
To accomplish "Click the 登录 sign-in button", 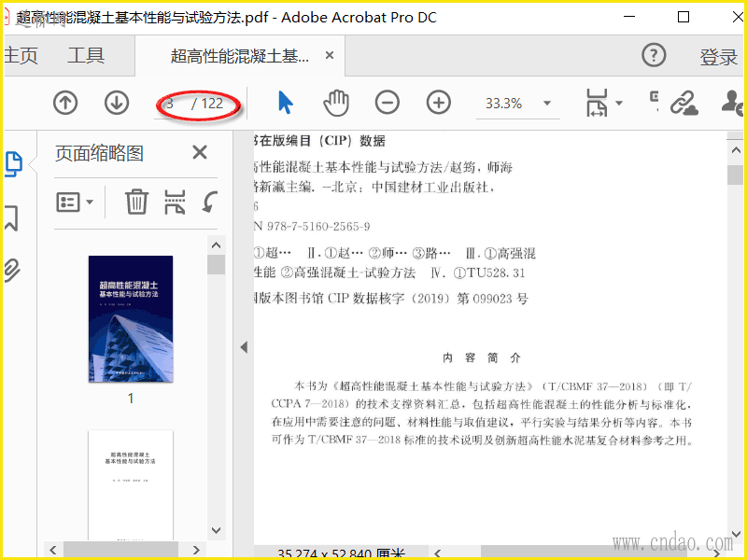I will coord(718,57).
